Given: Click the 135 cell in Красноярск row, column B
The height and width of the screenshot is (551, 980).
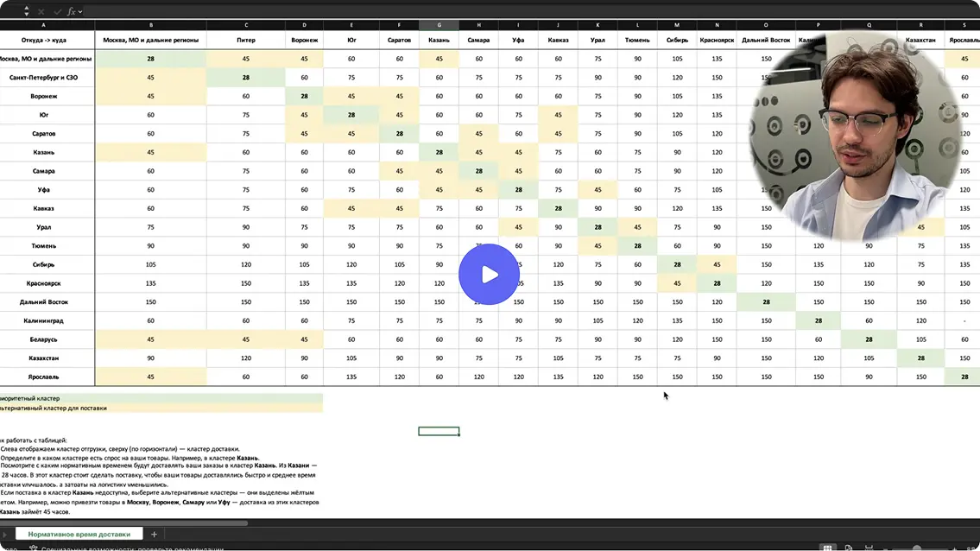Looking at the screenshot, I should (x=150, y=283).
